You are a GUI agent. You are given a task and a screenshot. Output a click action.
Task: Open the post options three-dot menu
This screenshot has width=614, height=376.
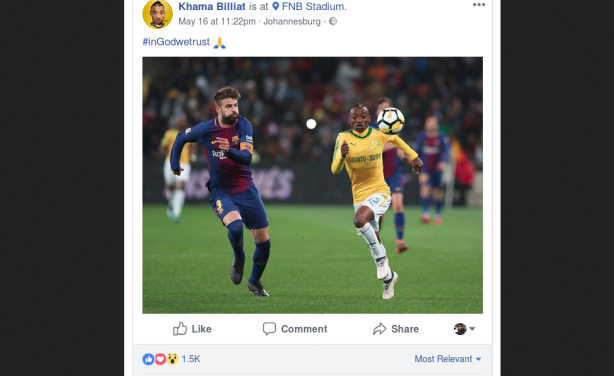tap(479, 5)
